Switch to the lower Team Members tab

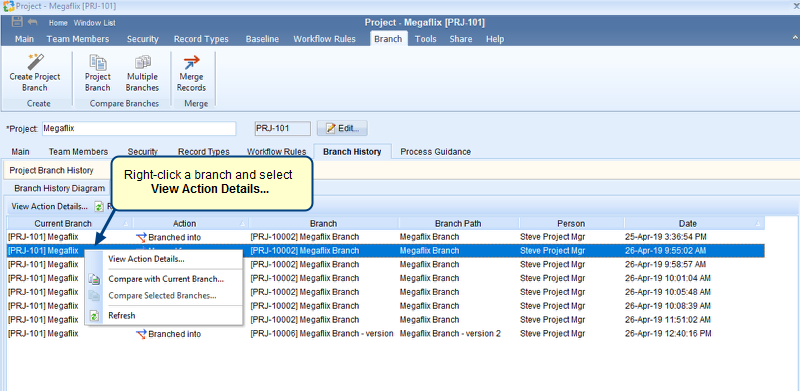tap(78, 152)
